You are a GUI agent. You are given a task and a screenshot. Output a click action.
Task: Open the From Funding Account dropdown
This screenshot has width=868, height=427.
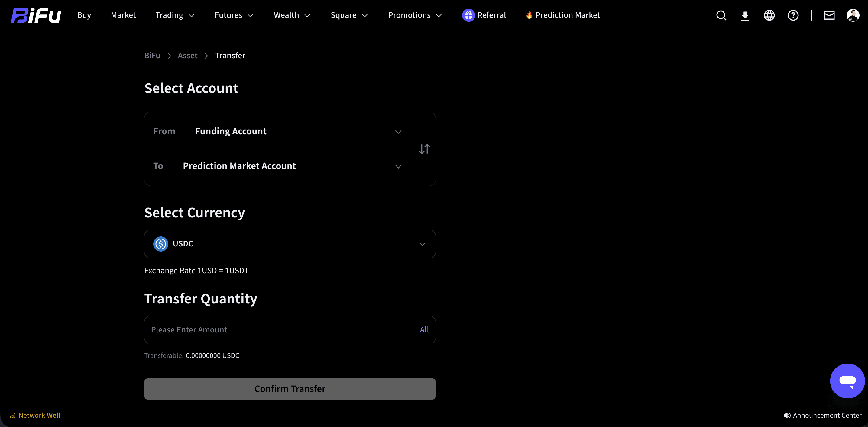pos(277,131)
